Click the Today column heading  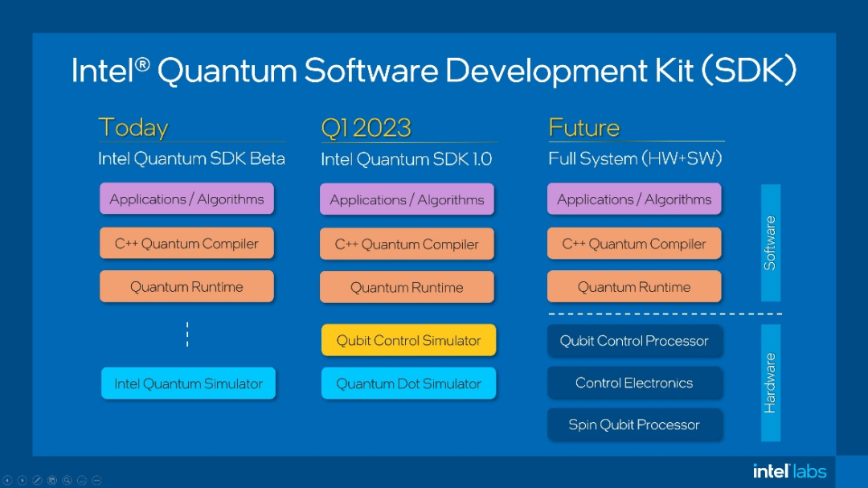tap(133, 128)
